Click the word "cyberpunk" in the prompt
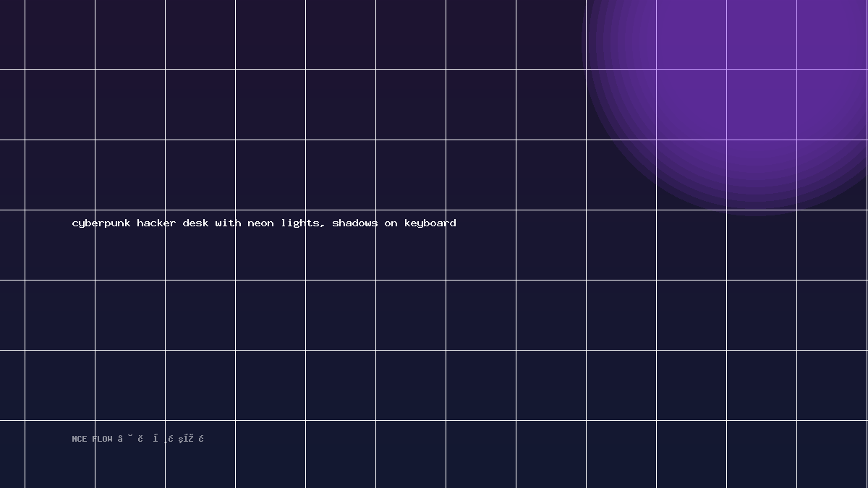The width and height of the screenshot is (868, 488). tap(101, 223)
